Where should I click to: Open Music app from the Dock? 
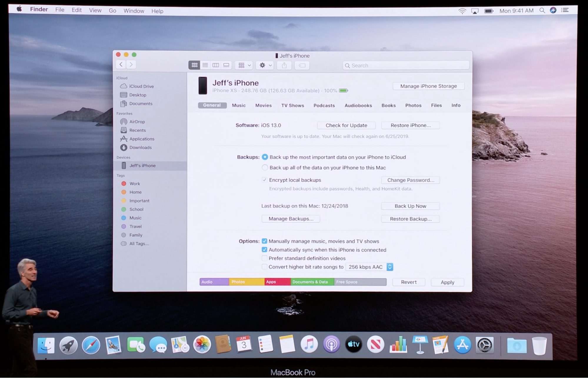click(x=309, y=344)
